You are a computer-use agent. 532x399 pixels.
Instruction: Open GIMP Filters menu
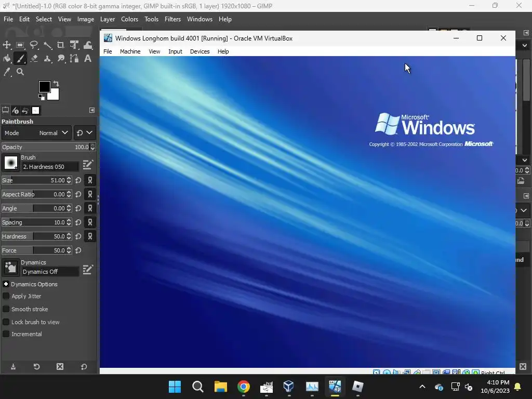pos(172,19)
